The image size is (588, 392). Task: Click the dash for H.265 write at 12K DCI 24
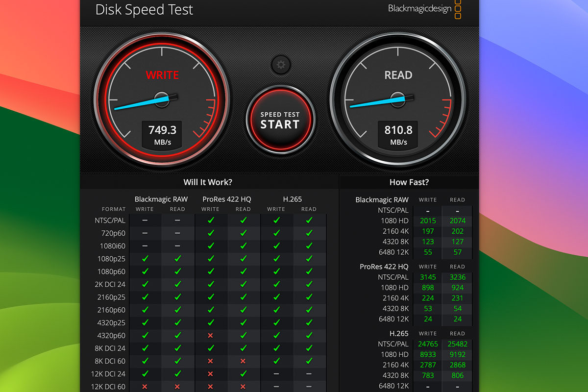tap(276, 373)
